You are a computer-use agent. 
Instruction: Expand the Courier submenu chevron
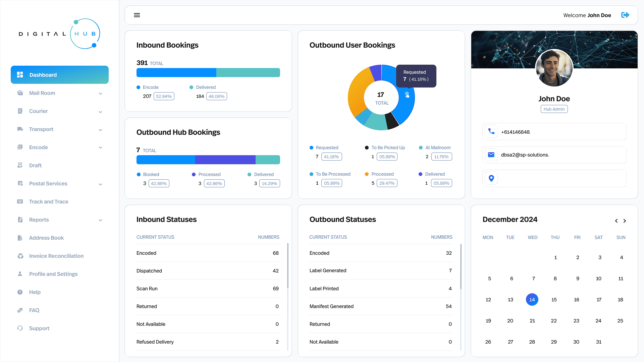100,112
